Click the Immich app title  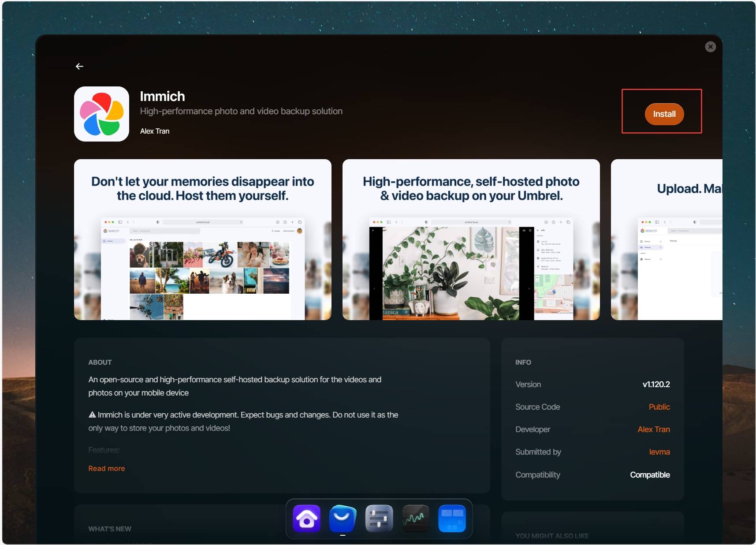pos(162,96)
